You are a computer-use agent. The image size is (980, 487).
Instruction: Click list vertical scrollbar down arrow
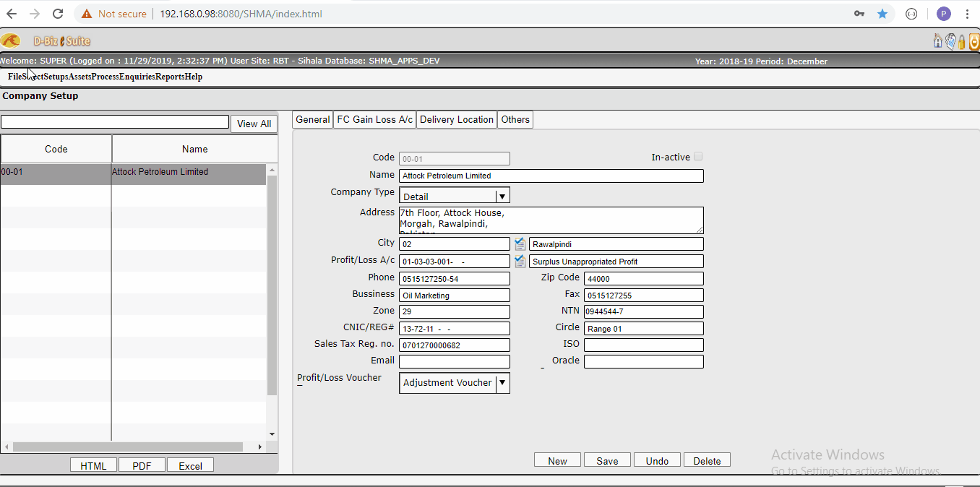(272, 434)
